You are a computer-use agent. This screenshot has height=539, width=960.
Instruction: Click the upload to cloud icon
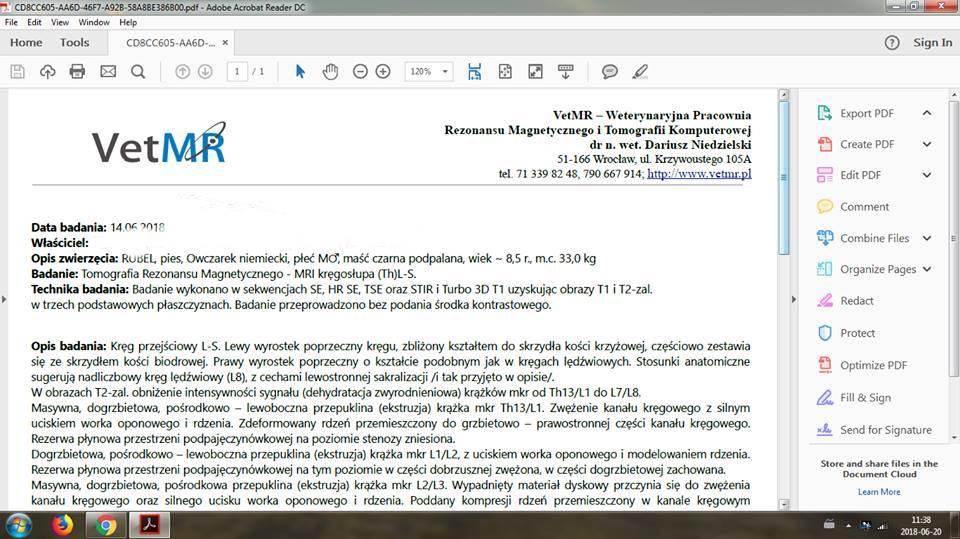pyautogui.click(x=47, y=71)
